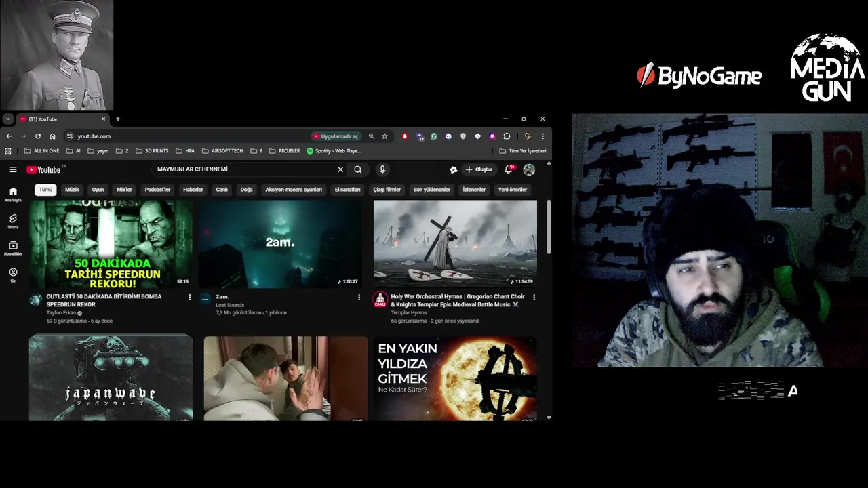Click the YouTube page vertical scrollbar
Viewport: 868px width, 488px height.
(549, 227)
